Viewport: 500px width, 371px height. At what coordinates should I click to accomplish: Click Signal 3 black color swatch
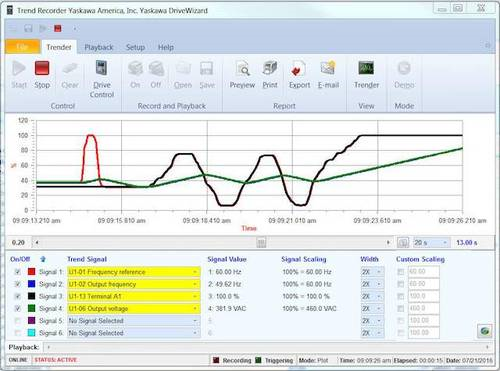pos(32,296)
